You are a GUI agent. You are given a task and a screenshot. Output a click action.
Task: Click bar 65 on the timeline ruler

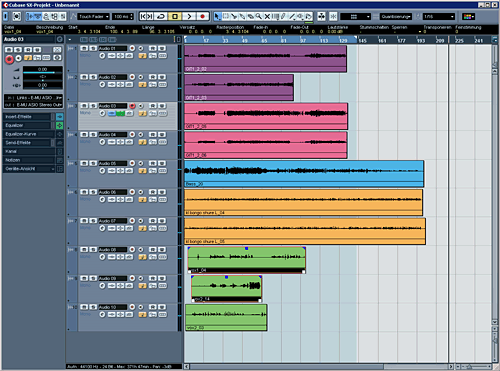[x=264, y=40]
